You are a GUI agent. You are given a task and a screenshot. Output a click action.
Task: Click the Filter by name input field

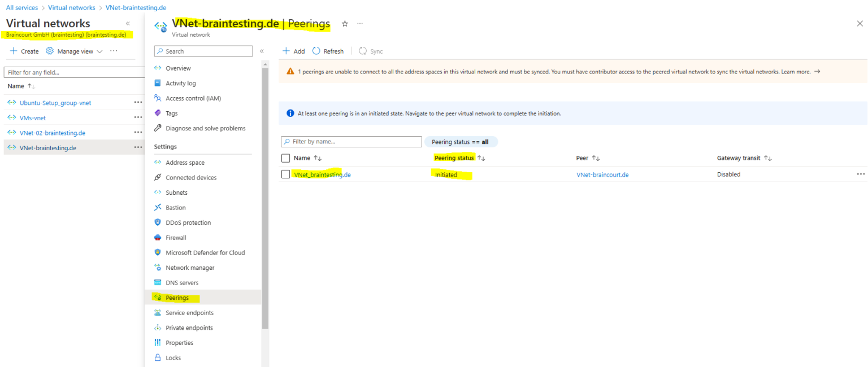point(350,142)
